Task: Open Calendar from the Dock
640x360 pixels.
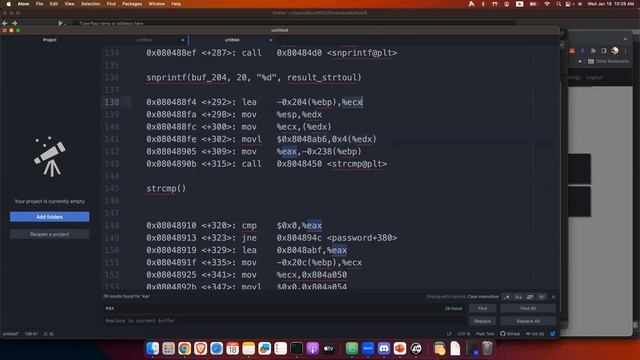Action: pyautogui.click(x=232, y=349)
